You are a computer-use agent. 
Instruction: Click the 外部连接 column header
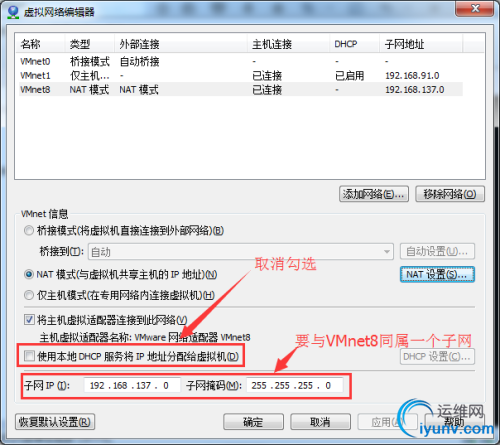click(x=181, y=44)
